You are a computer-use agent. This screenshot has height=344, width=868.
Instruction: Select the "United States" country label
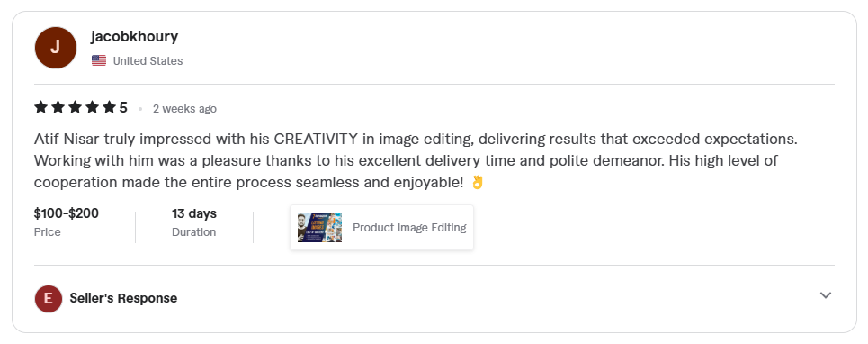click(x=148, y=61)
